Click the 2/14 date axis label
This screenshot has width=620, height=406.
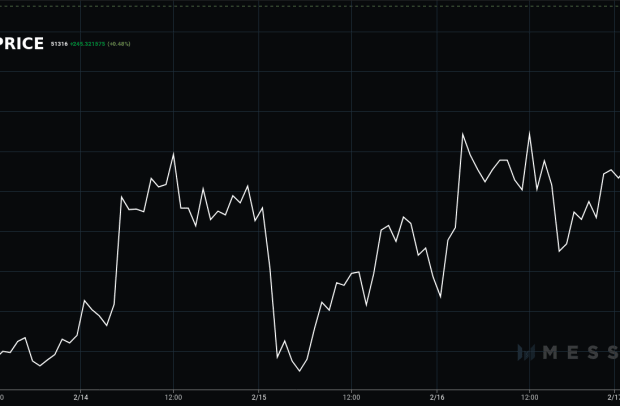click(81, 397)
